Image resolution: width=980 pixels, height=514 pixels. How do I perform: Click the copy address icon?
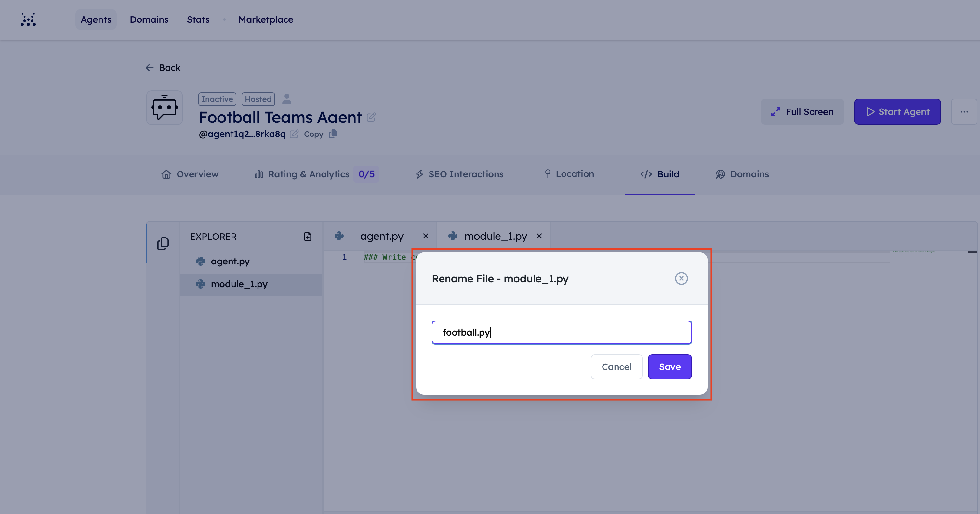[333, 134]
